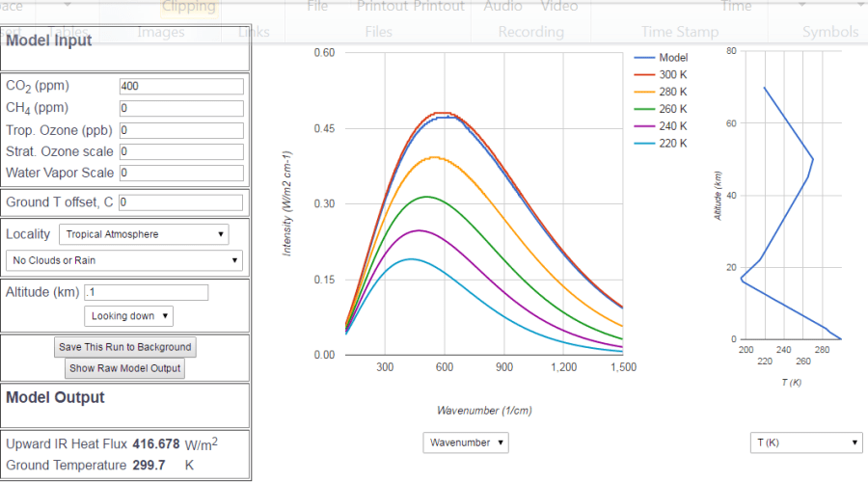The image size is (868, 482).
Task: Click the Altitude (km) text box
Action: click(146, 292)
